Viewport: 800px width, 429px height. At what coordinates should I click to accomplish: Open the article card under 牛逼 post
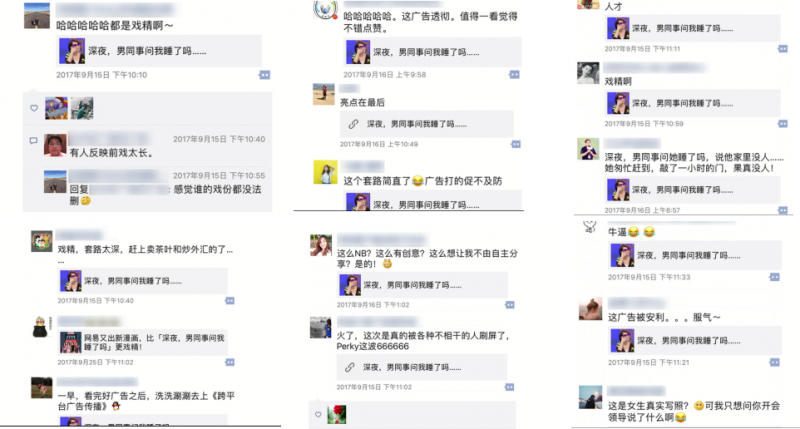coord(695,256)
